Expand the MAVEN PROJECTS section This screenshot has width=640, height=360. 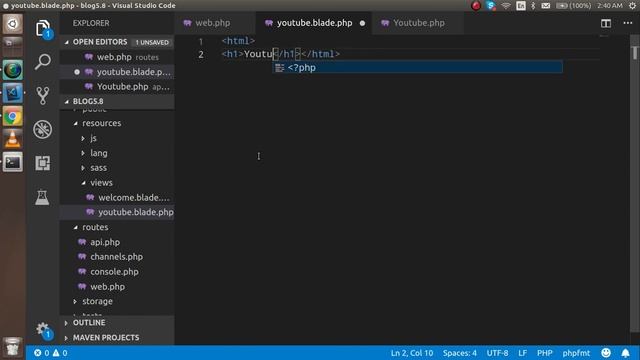click(117, 338)
